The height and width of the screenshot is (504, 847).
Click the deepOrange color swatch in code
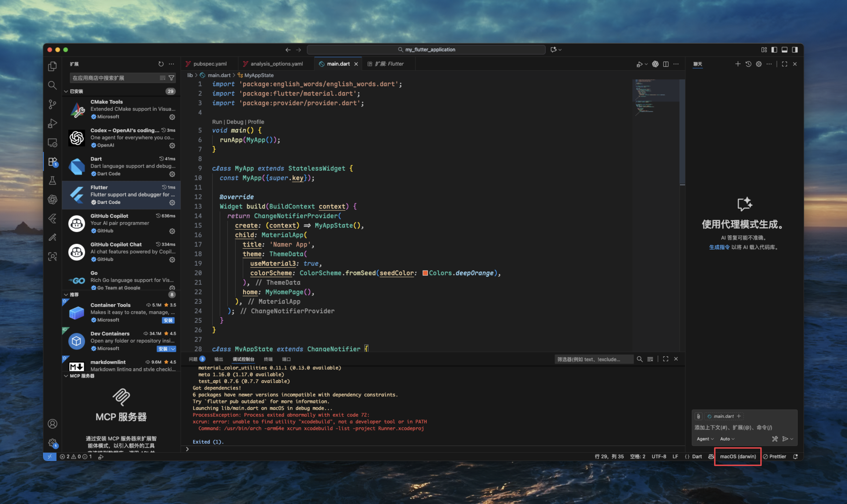tap(425, 273)
